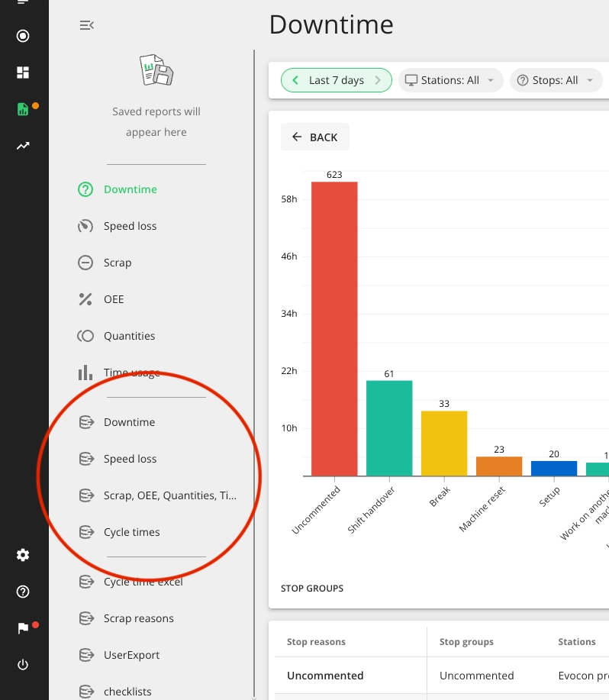Click the Speed loss gauge icon
Screen dimensions: 609x700
pyautogui.click(x=85, y=226)
